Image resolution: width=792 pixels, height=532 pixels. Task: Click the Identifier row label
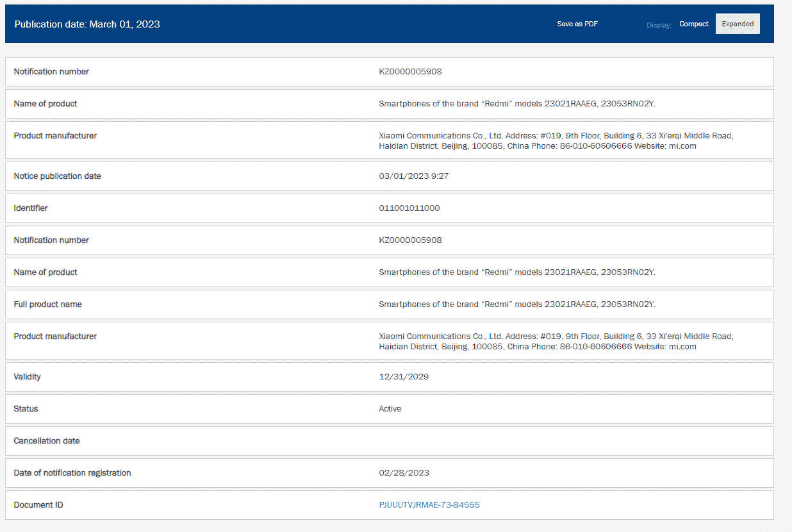31,208
